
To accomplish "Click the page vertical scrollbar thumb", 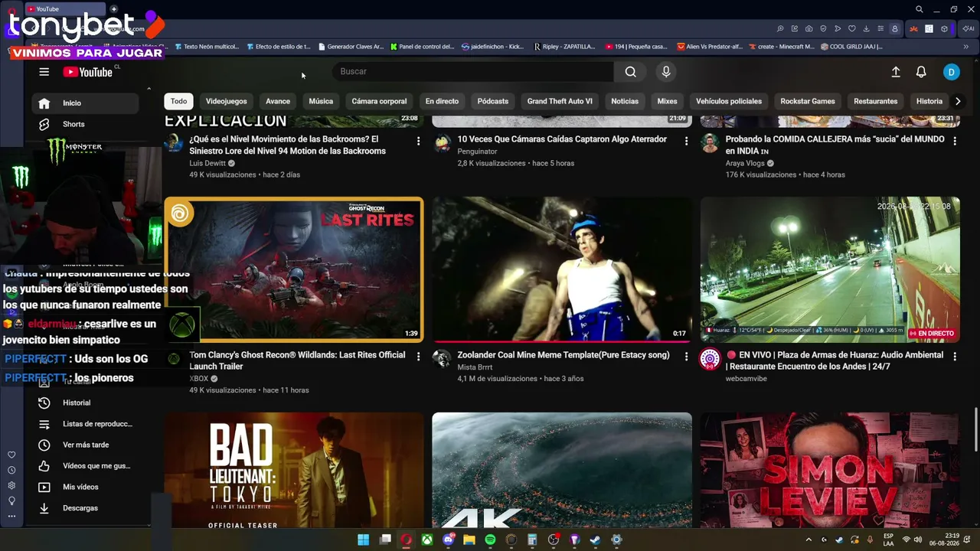I will pos(975,430).
